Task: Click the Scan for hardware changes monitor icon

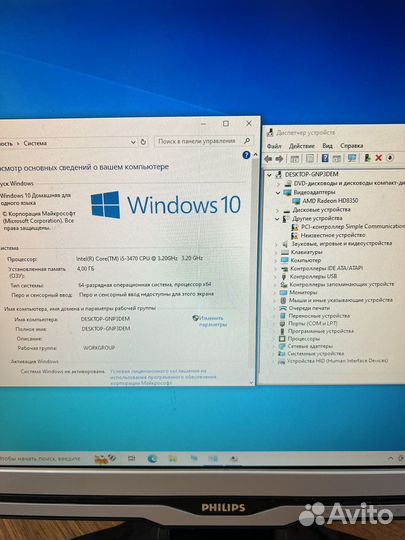Action: click(x=352, y=158)
